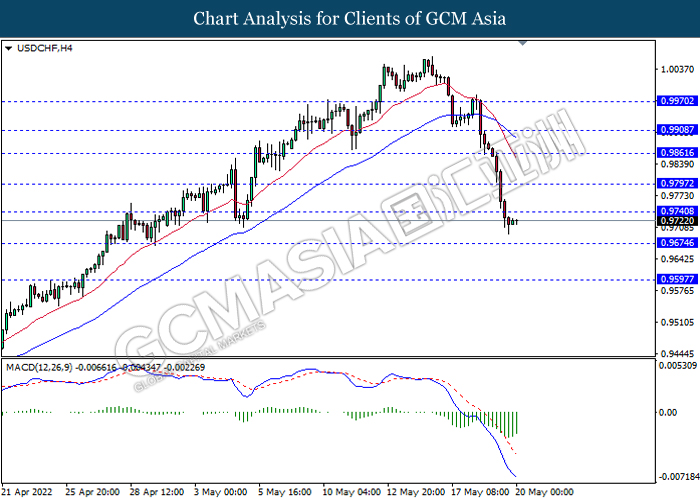Select the 0.95977 support level label
This screenshot has height=500, width=700.
coord(677,279)
